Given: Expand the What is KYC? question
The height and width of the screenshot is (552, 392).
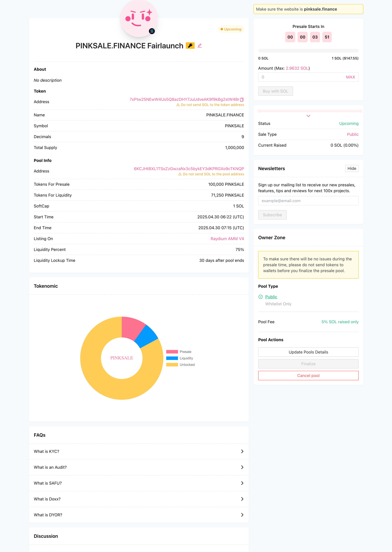Looking at the screenshot, I should [139, 451].
